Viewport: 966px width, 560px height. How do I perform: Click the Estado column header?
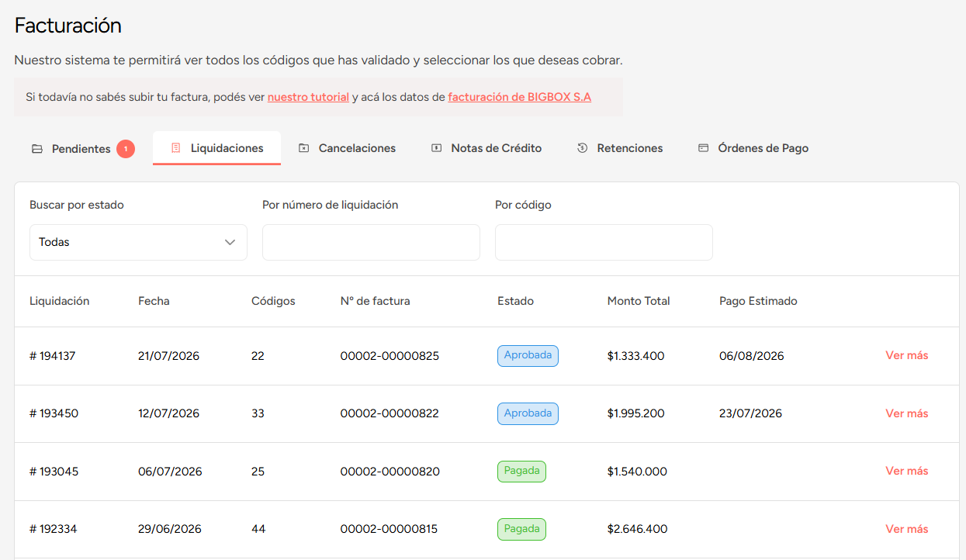click(x=515, y=301)
